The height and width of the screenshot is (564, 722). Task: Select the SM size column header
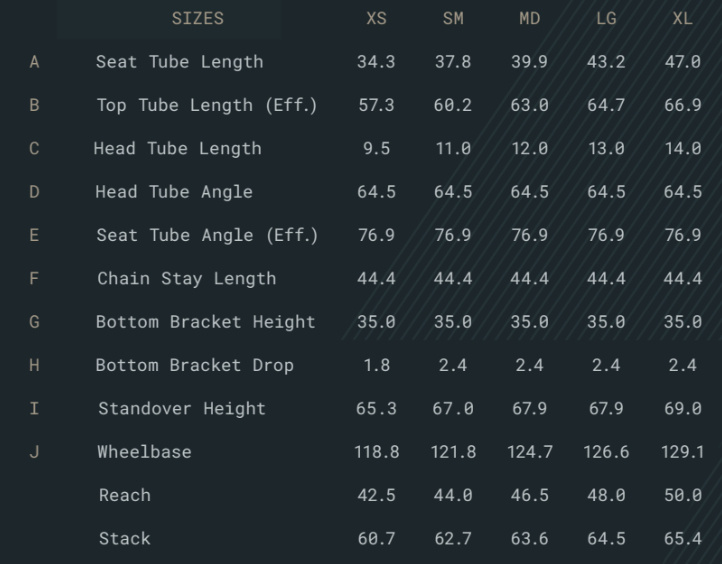pyautogui.click(x=453, y=18)
